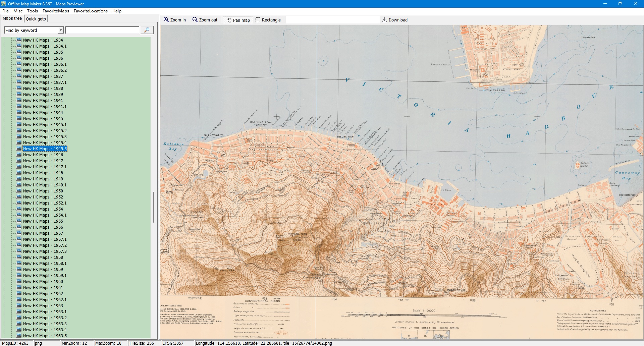644x346 pixels.
Task: Open the FavoriteMaps menu
Action: click(x=56, y=11)
